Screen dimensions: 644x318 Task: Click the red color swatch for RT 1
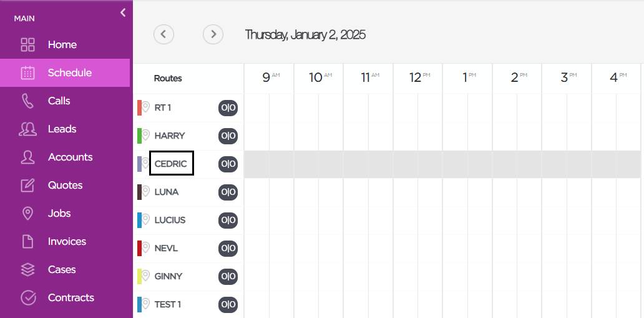(x=139, y=107)
